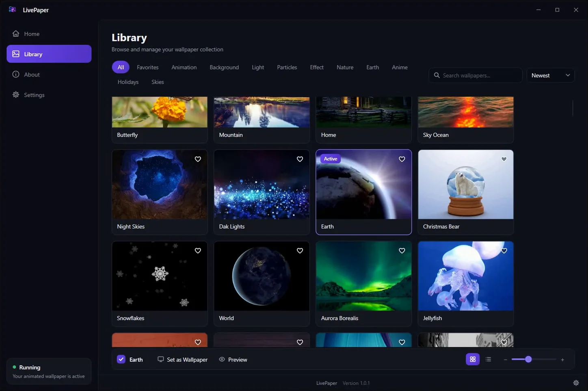The width and height of the screenshot is (588, 391).
Task: Click the Active badge on Earth
Action: (x=331, y=159)
